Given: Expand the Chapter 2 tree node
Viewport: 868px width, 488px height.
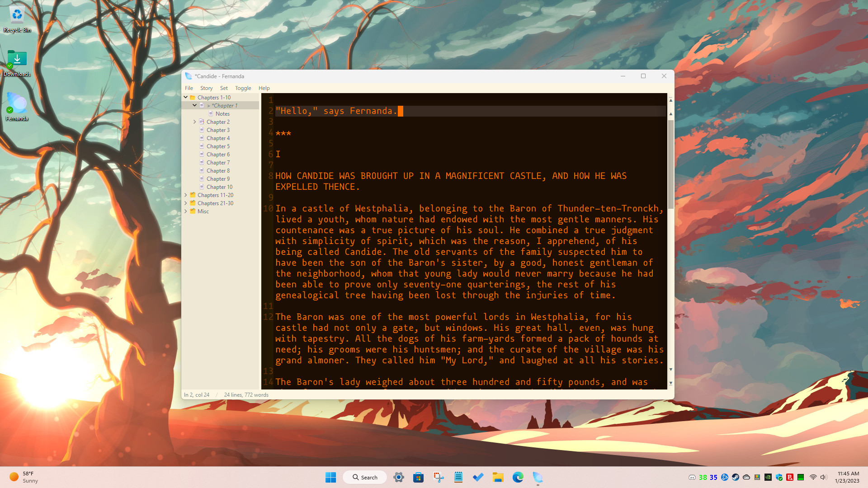Looking at the screenshot, I should click(194, 122).
